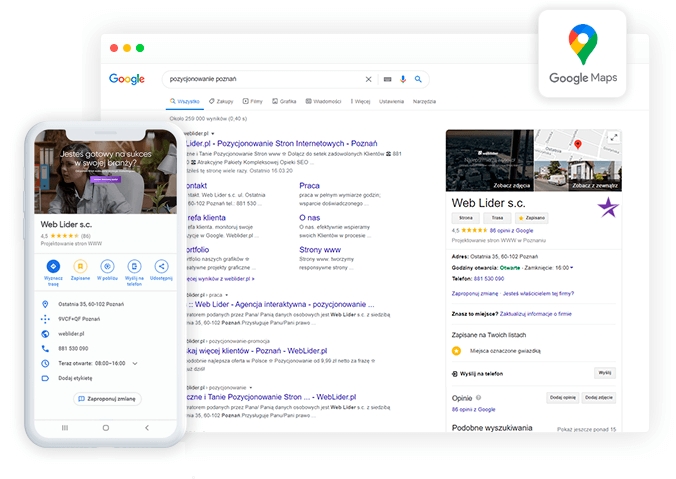Tap the plus code dots icon beside 9VCF+QF

point(45,319)
